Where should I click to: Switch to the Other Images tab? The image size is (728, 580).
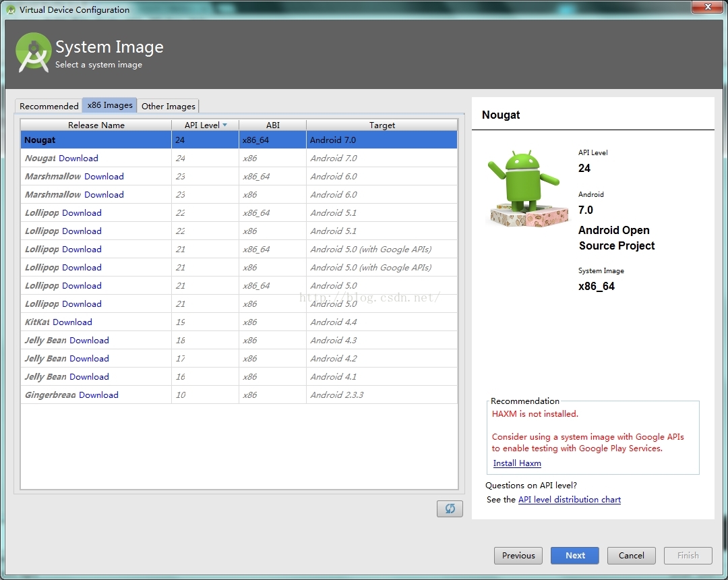[x=168, y=106]
